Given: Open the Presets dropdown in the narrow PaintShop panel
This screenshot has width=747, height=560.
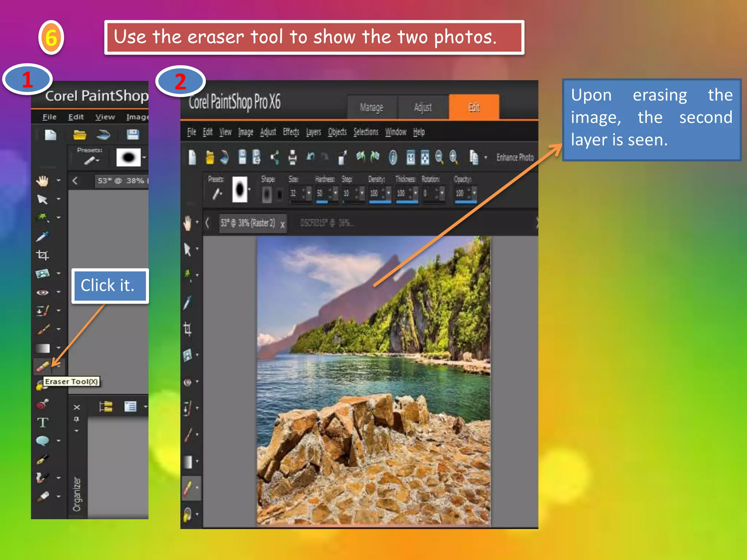Looking at the screenshot, I should (92, 160).
